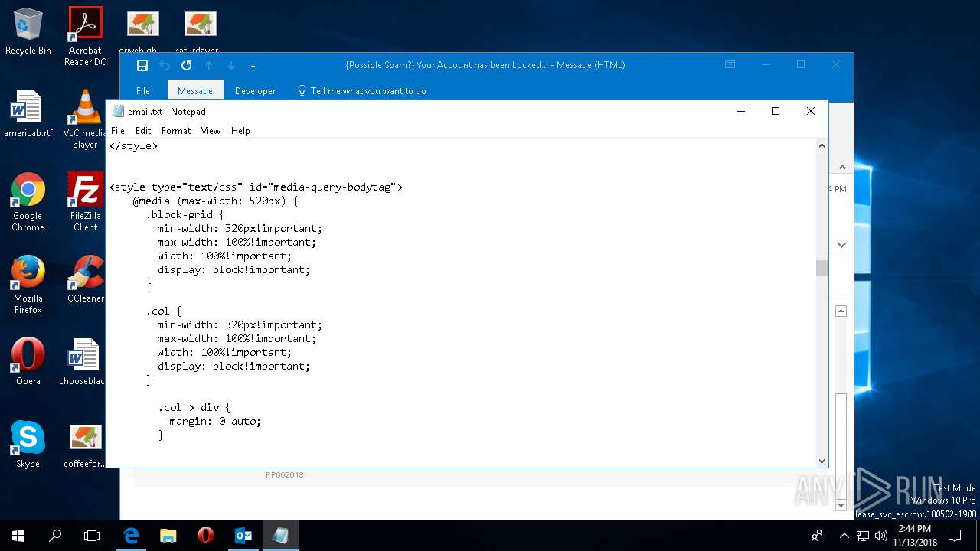The width and height of the screenshot is (980, 551).
Task: Open volume control in system tray
Action: (x=880, y=536)
